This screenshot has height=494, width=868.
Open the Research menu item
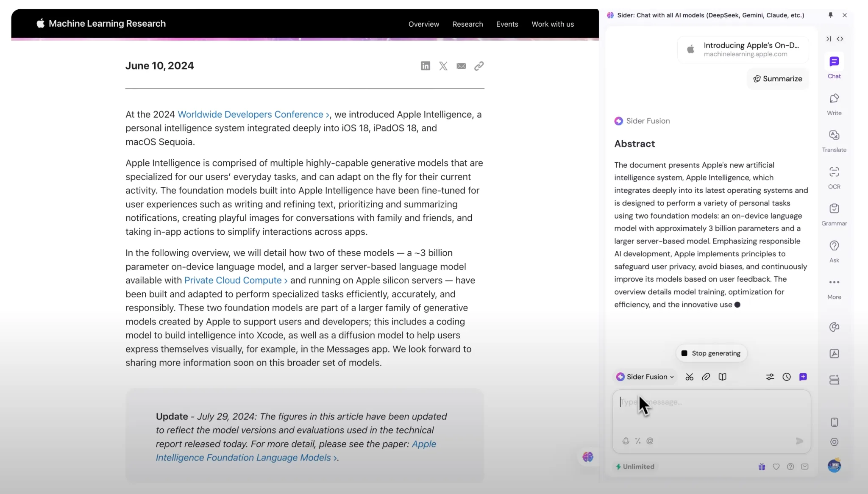(467, 24)
